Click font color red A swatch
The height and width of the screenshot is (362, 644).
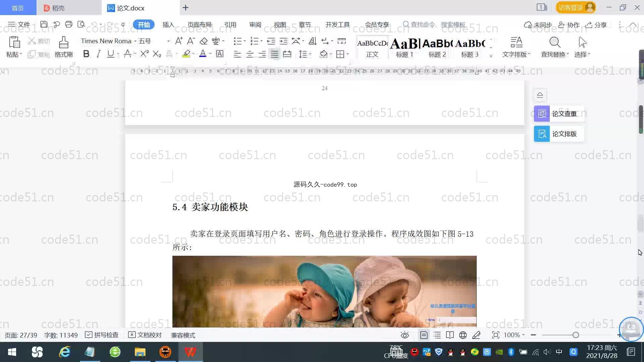pos(203,54)
